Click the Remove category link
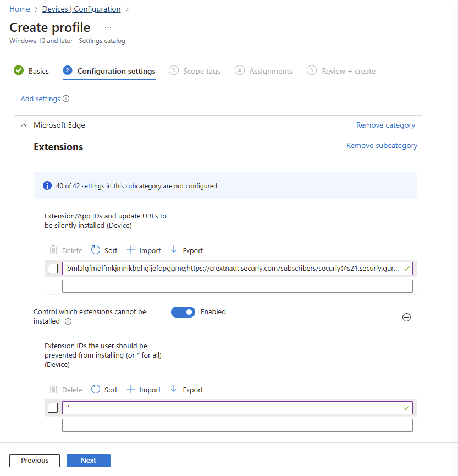The width and height of the screenshot is (458, 476). click(385, 125)
